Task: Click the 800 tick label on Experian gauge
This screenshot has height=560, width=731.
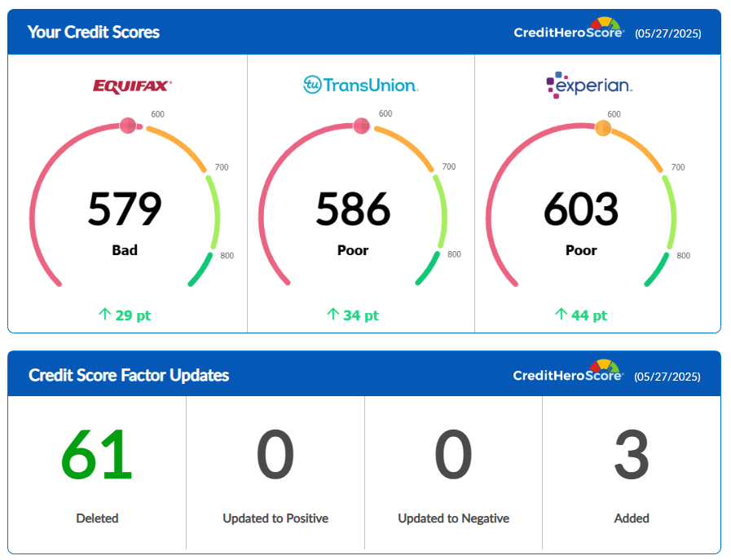Action: point(684,255)
